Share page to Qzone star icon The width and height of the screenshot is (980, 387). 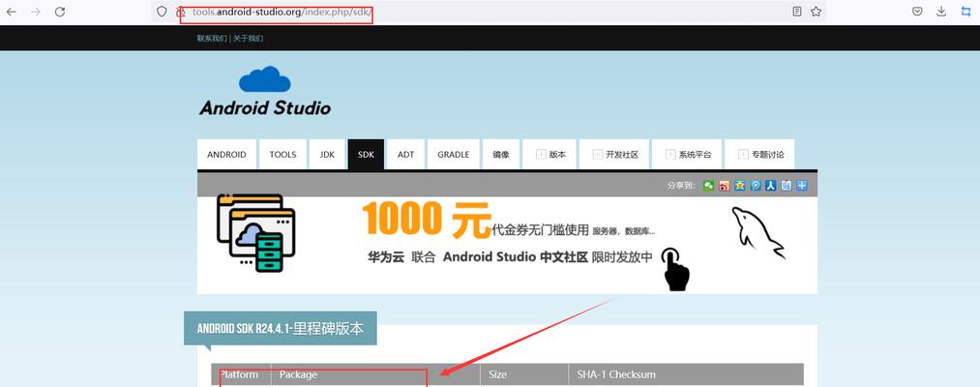click(739, 185)
